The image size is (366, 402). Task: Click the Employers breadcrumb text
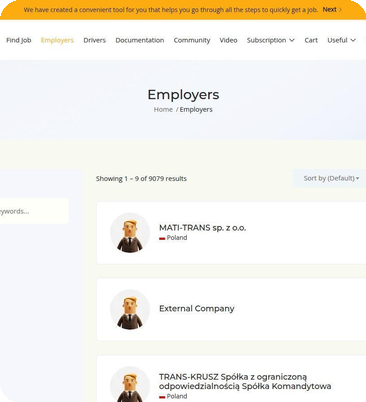196,110
